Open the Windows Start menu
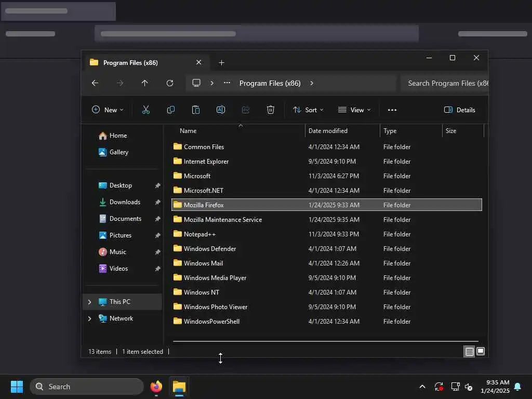The image size is (532, 399). click(x=17, y=387)
